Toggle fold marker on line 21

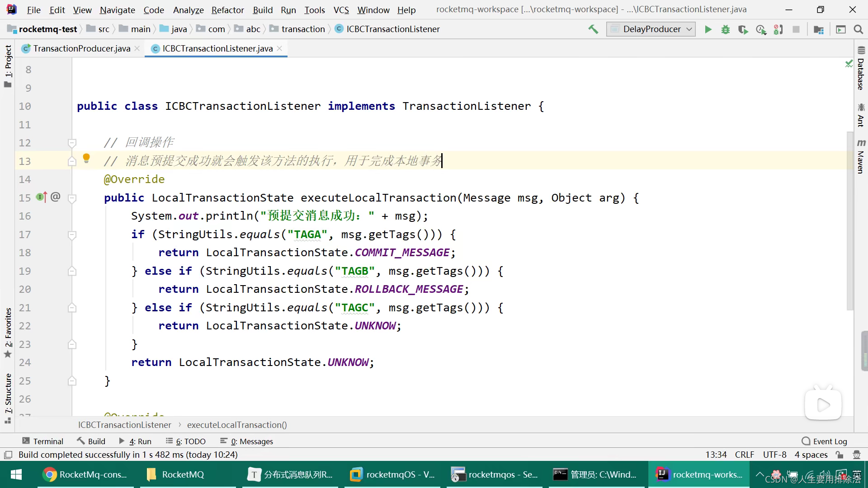[72, 308]
